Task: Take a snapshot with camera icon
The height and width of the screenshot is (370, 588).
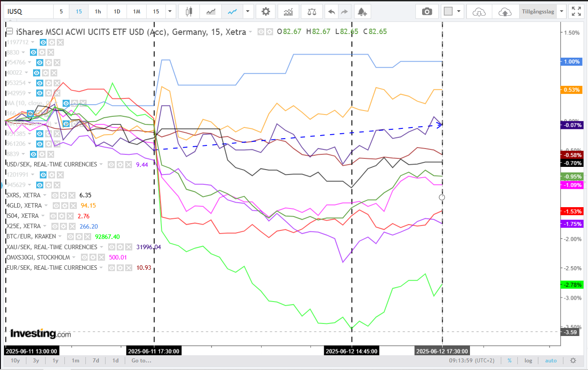Action: click(427, 12)
